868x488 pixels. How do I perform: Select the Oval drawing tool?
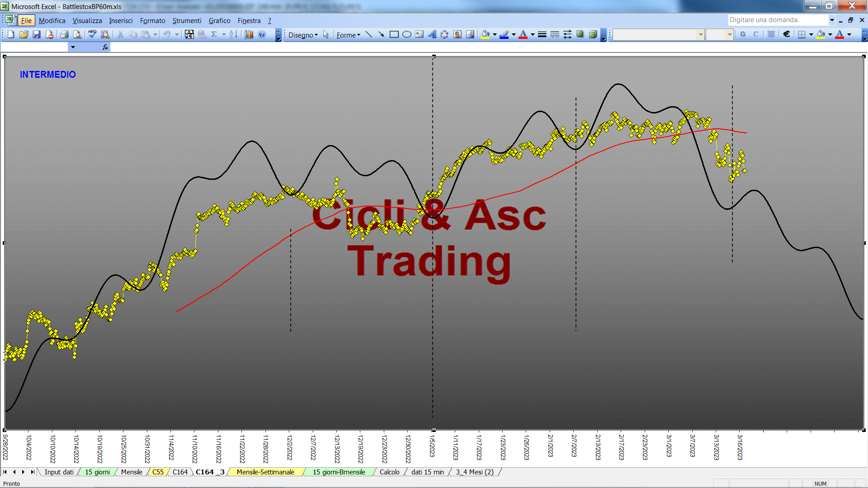tap(407, 34)
